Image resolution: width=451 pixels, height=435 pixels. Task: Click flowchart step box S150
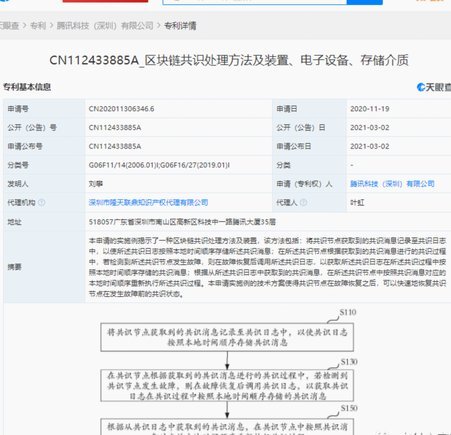(227, 427)
